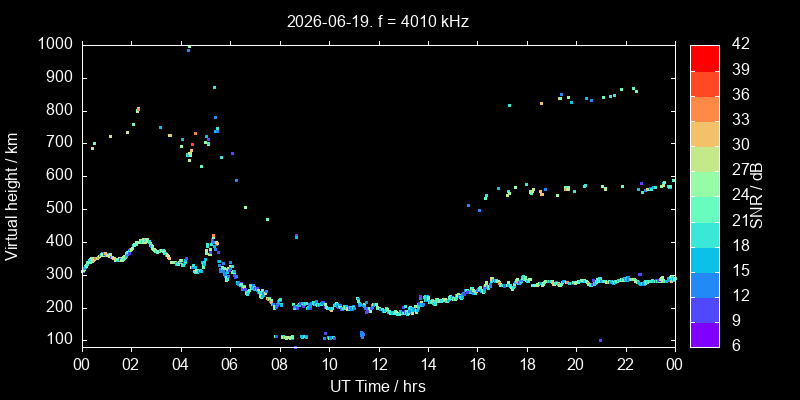Screen dimensions: 800x400
Task: Click the 22 hour x-axis tick label
Action: click(626, 364)
